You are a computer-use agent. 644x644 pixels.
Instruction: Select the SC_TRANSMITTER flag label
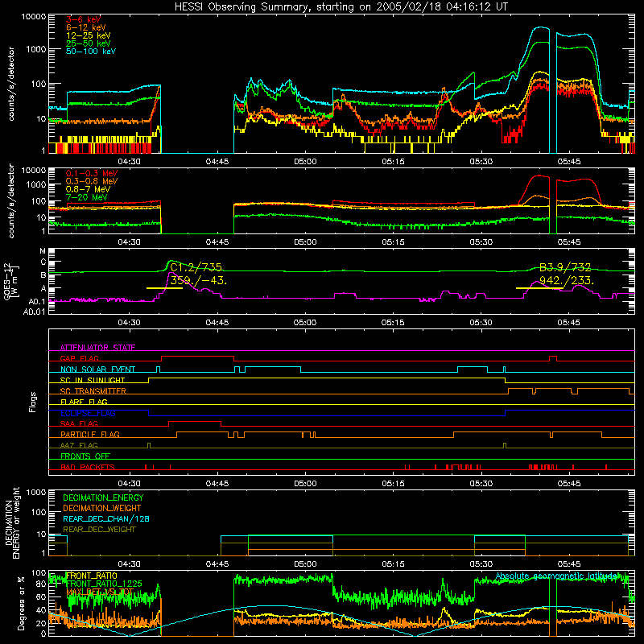[93, 391]
